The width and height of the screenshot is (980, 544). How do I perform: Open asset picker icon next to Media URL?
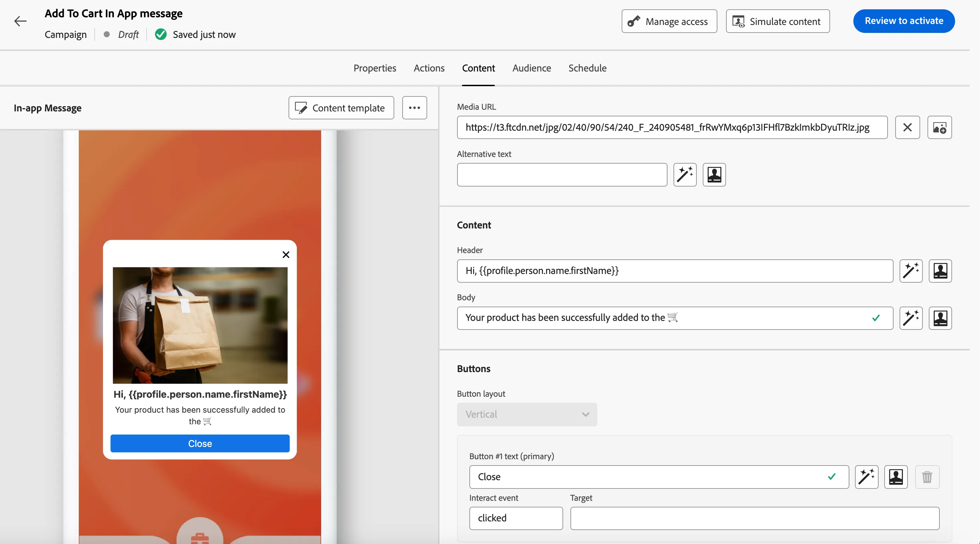coord(940,127)
